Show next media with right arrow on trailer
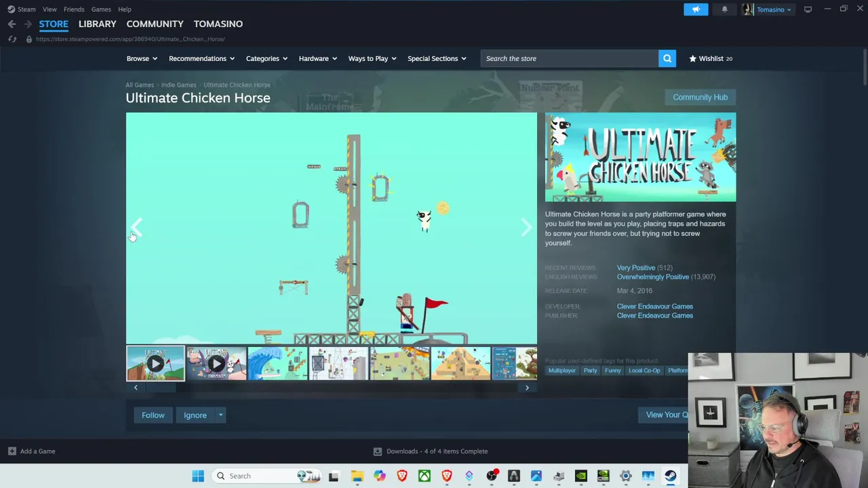Viewport: 868px width, 488px height. (x=526, y=228)
